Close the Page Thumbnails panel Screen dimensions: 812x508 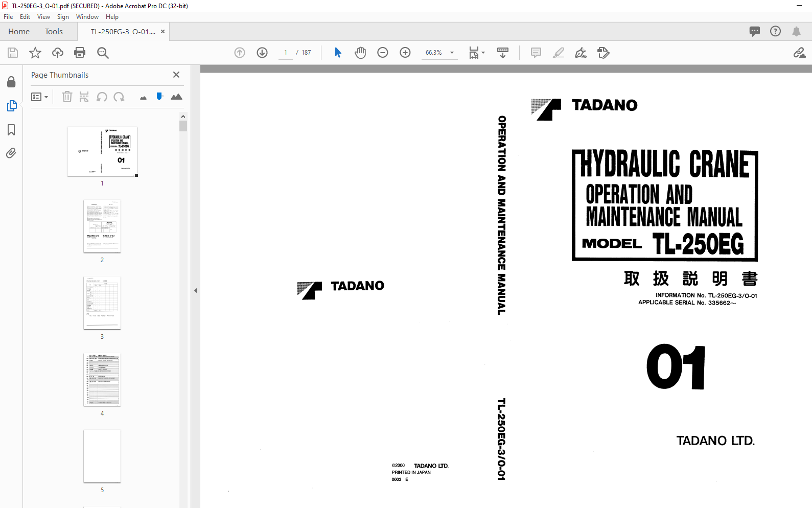[176, 75]
